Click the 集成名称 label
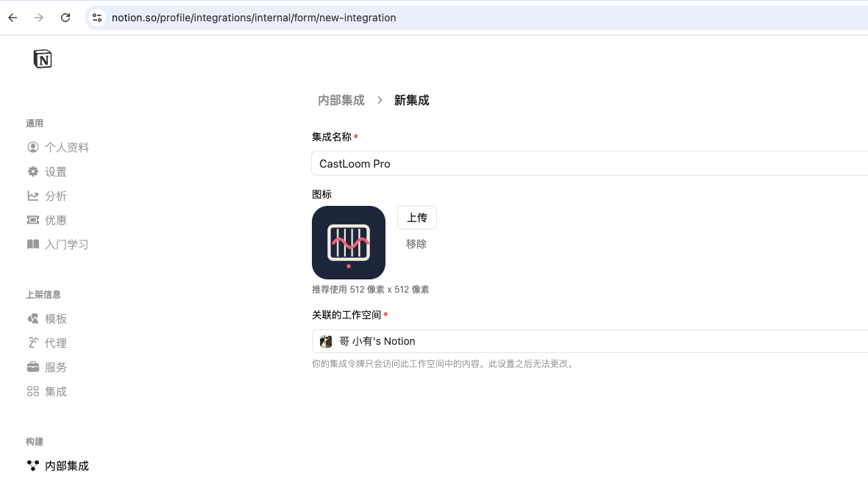868x486 pixels. [332, 137]
